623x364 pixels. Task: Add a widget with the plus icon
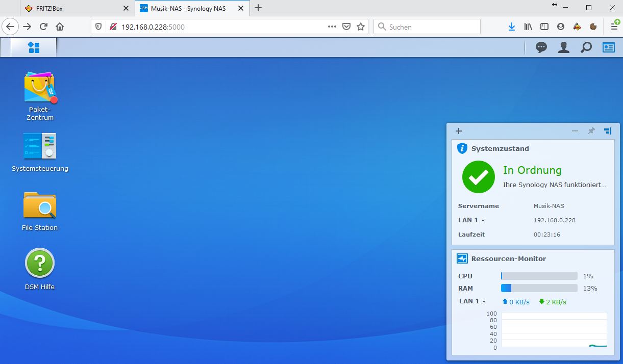459,131
